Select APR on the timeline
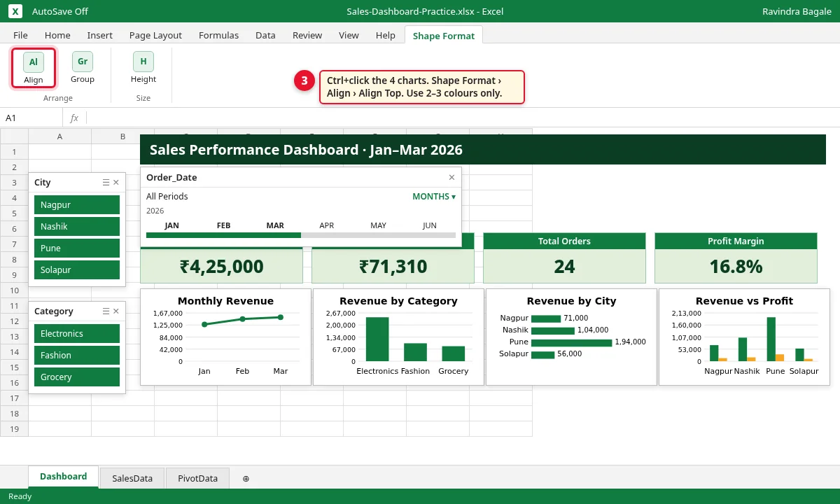 pos(327,225)
